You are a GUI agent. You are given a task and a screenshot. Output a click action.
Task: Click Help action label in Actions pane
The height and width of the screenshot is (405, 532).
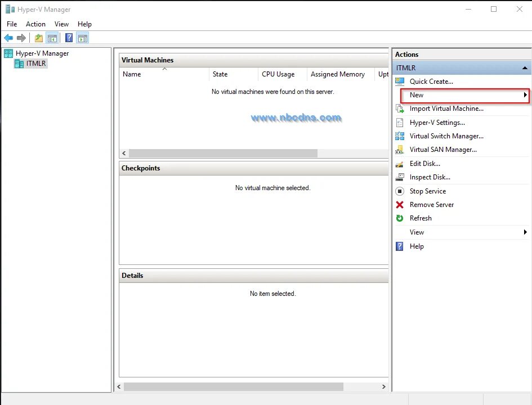point(417,246)
